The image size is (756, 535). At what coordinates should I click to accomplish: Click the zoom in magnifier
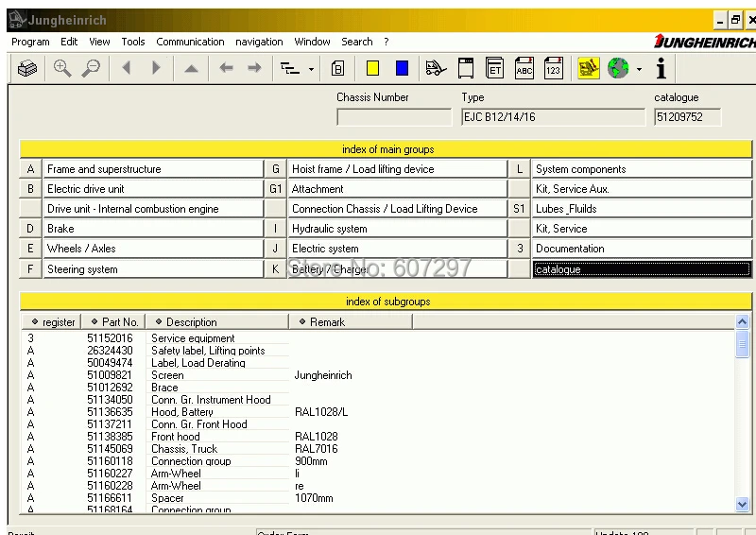[62, 68]
